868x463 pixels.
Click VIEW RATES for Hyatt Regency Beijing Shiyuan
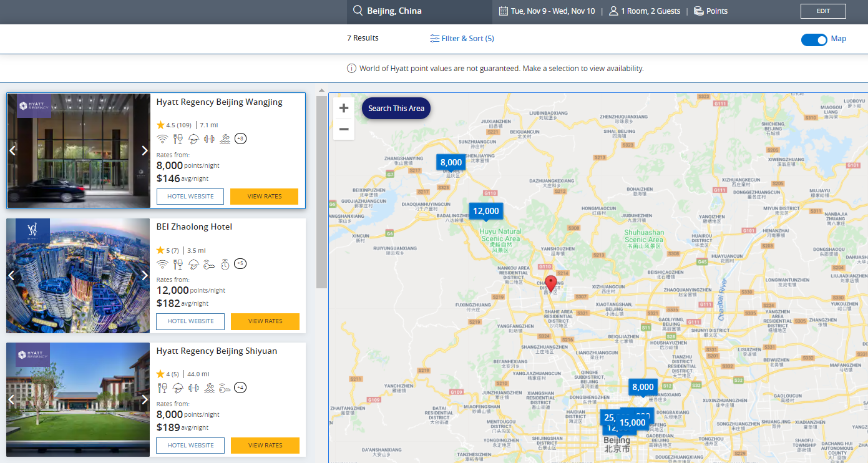tap(265, 446)
